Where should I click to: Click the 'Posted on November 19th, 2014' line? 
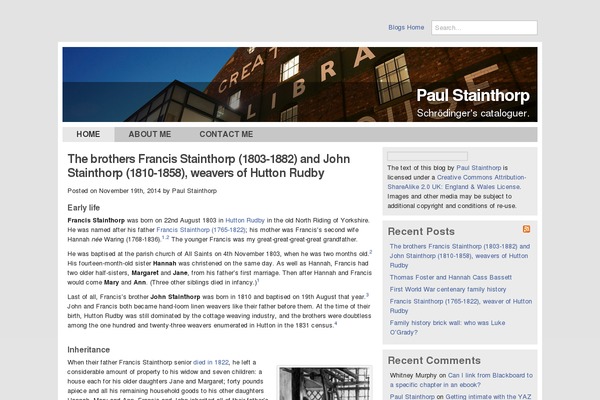pos(142,191)
